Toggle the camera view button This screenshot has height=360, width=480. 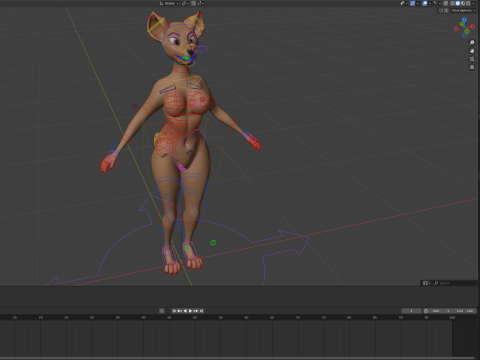click(x=472, y=59)
